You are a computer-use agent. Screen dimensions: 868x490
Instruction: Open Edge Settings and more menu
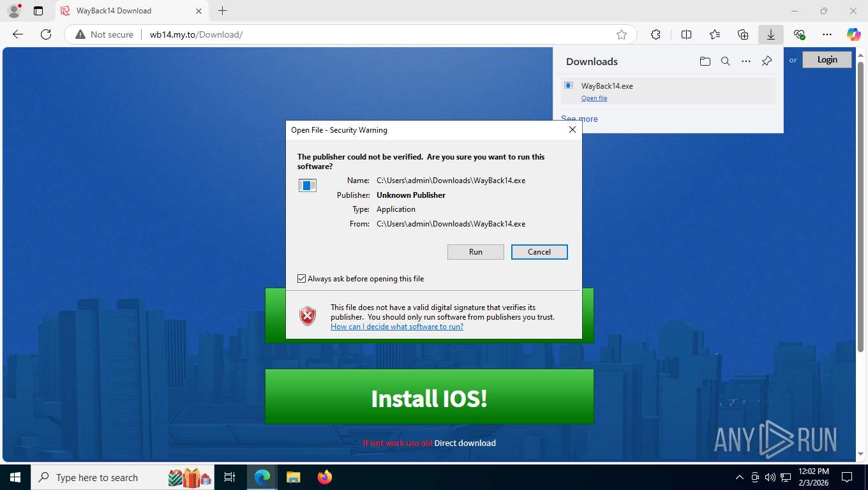click(827, 34)
